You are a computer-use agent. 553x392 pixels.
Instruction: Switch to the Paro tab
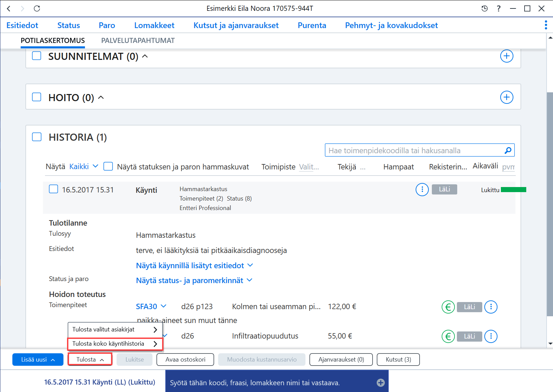click(107, 25)
